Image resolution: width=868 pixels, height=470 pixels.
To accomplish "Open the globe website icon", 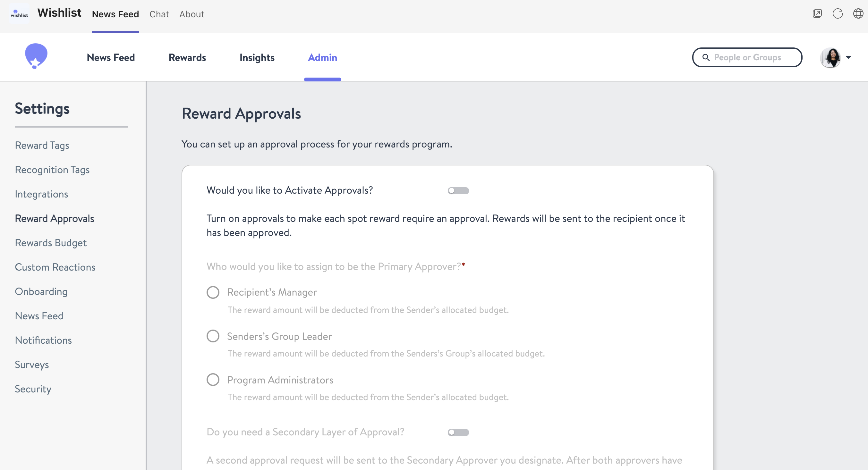I will pos(858,13).
